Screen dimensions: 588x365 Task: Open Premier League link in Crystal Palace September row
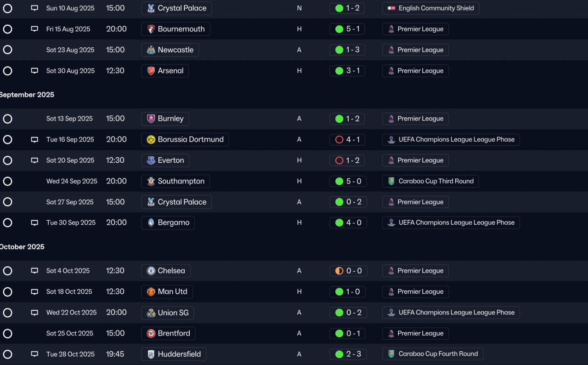pos(415,202)
